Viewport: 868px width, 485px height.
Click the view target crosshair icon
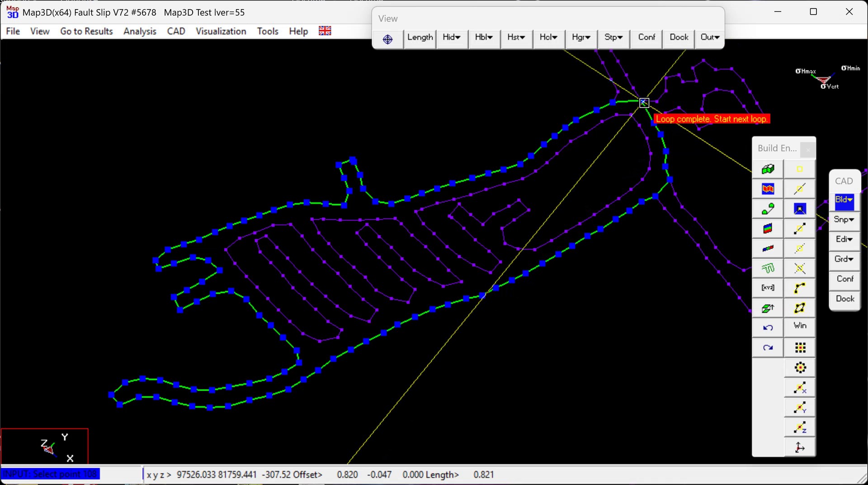(x=387, y=39)
